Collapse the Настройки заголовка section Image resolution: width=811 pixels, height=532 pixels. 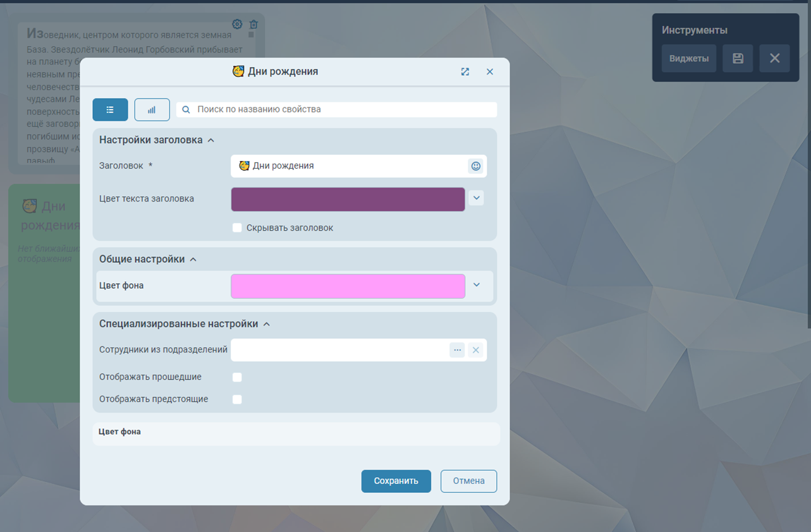(x=211, y=140)
